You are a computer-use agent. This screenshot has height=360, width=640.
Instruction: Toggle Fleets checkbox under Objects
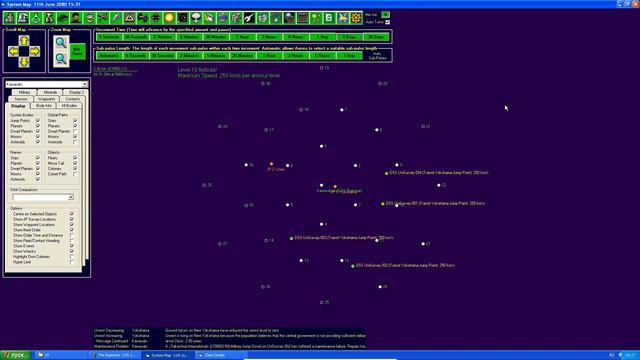tap(75, 158)
